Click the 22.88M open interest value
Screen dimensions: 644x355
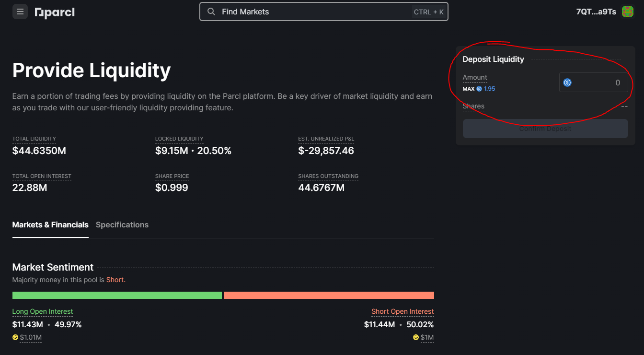click(30, 188)
